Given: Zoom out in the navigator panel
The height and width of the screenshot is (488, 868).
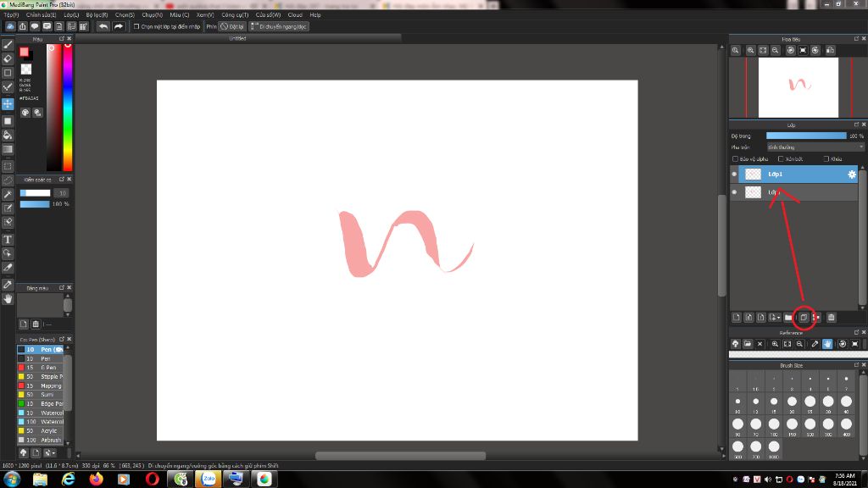Looking at the screenshot, I should (776, 50).
